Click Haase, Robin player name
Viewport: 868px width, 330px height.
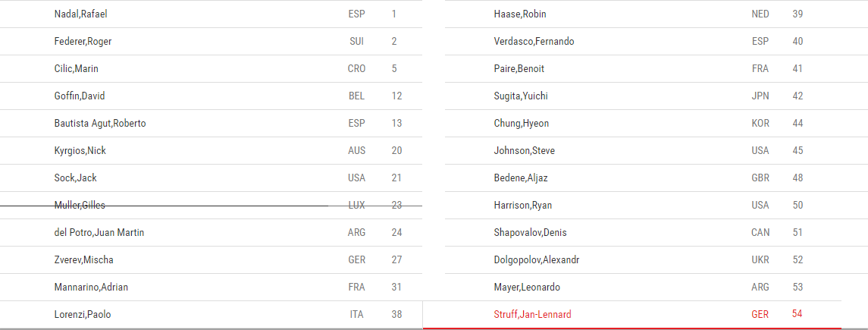point(520,14)
